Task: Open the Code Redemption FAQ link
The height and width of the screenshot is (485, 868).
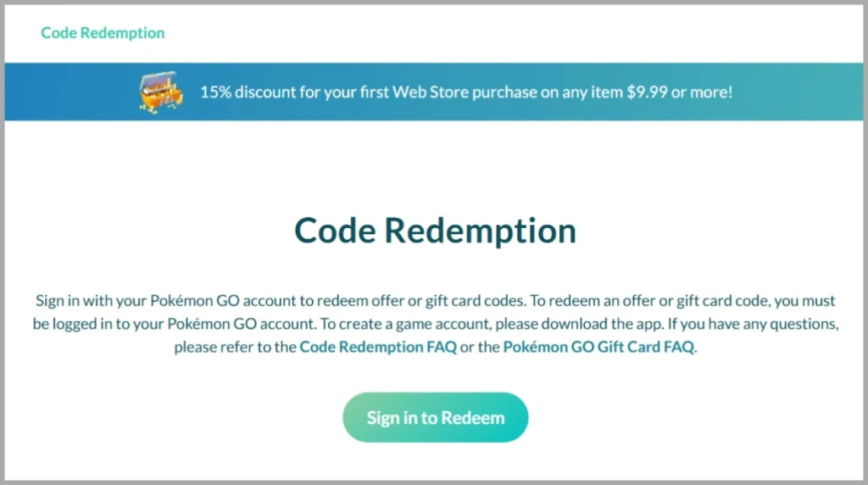Action: [378, 347]
